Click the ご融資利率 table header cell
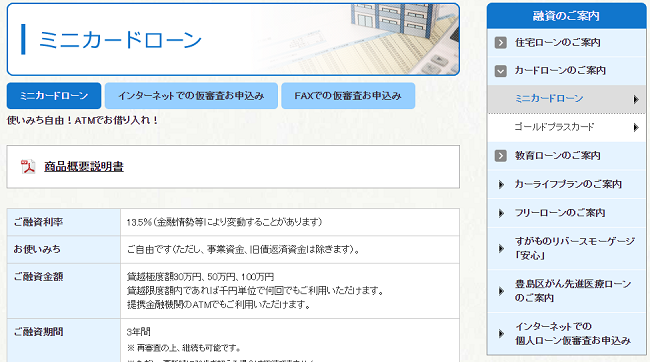The image size is (650, 362). pyautogui.click(x=64, y=222)
